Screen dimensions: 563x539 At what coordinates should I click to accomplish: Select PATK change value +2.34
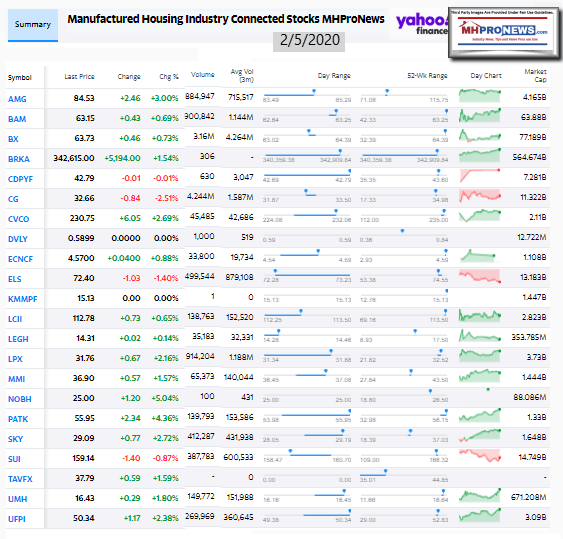click(130, 418)
